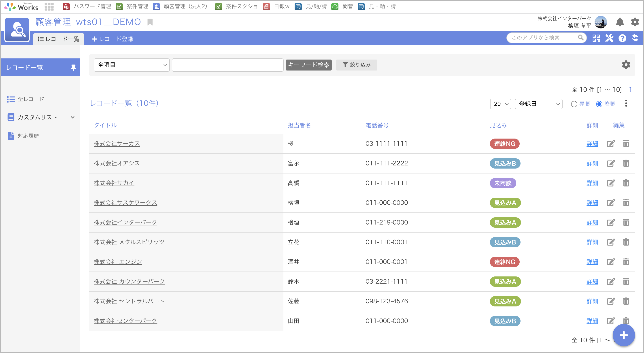644x353 pixels.
Task: Open 詳細 link for 株式会社サーカス
Action: coord(592,144)
